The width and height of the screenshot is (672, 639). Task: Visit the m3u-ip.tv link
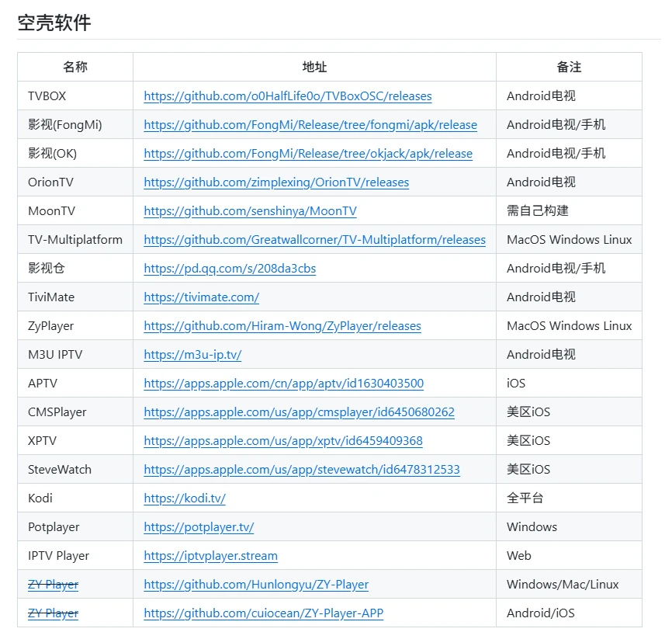[x=192, y=355]
